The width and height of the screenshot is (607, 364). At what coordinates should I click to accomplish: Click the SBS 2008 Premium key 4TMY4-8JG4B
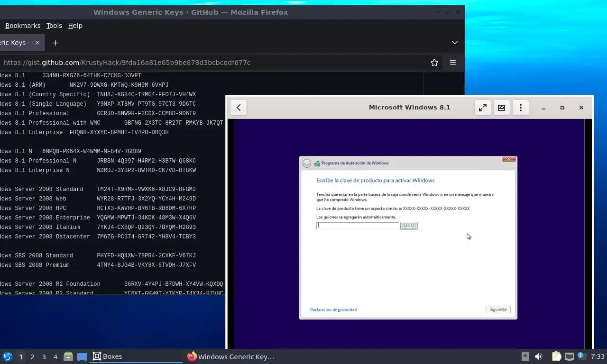147,265
